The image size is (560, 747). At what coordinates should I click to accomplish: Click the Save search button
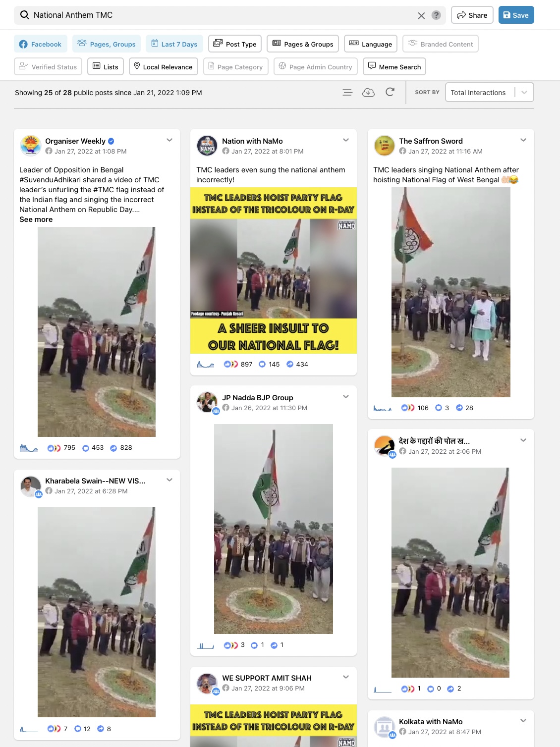tap(516, 15)
